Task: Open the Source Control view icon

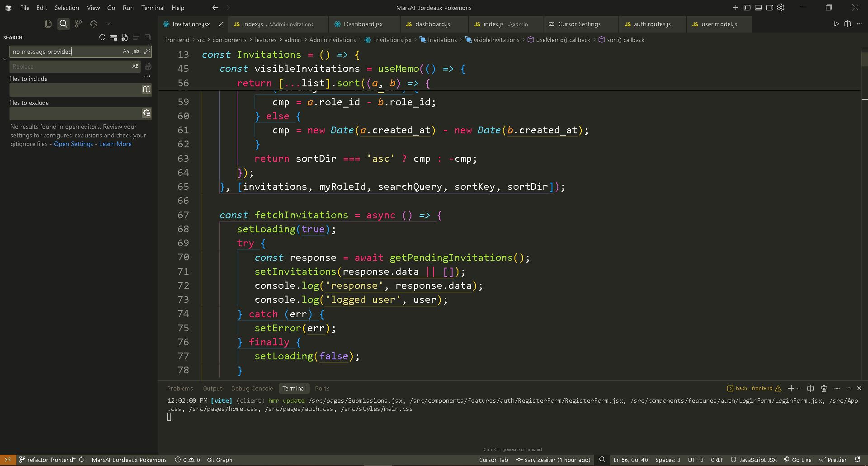Action: point(78,24)
